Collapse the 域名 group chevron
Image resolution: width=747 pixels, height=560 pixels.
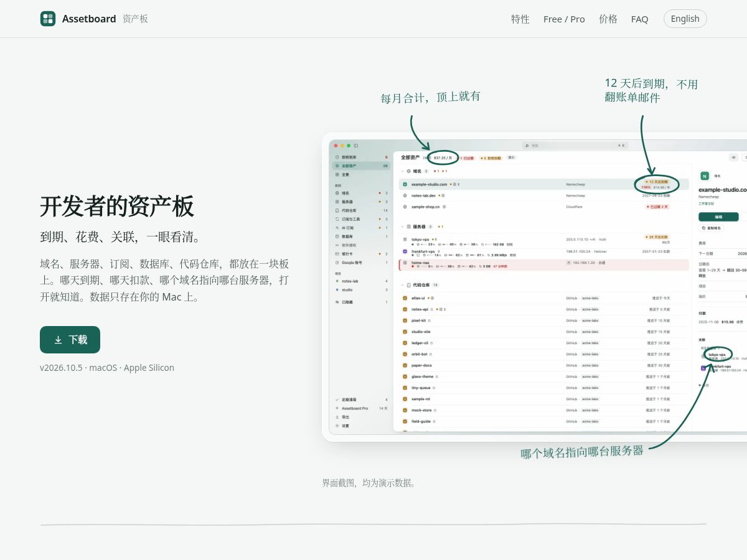[x=402, y=170]
